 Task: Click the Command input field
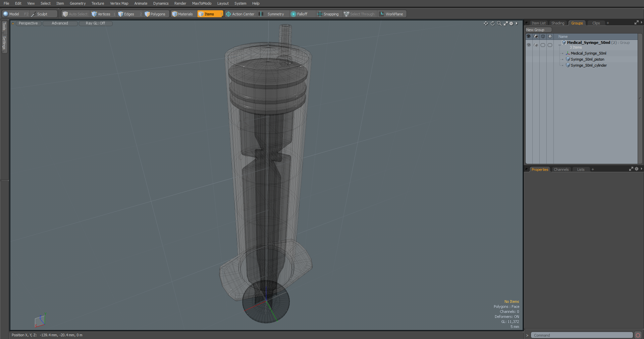click(x=582, y=335)
